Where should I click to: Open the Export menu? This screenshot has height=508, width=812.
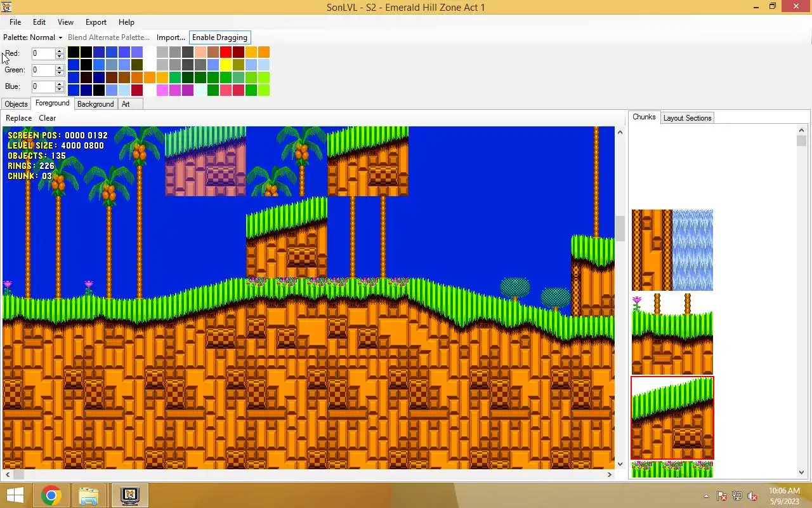click(96, 22)
